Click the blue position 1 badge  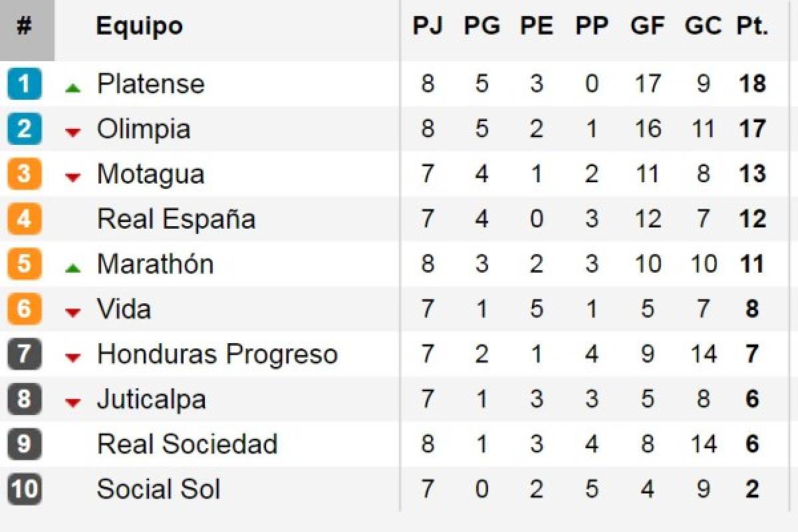click(x=25, y=84)
